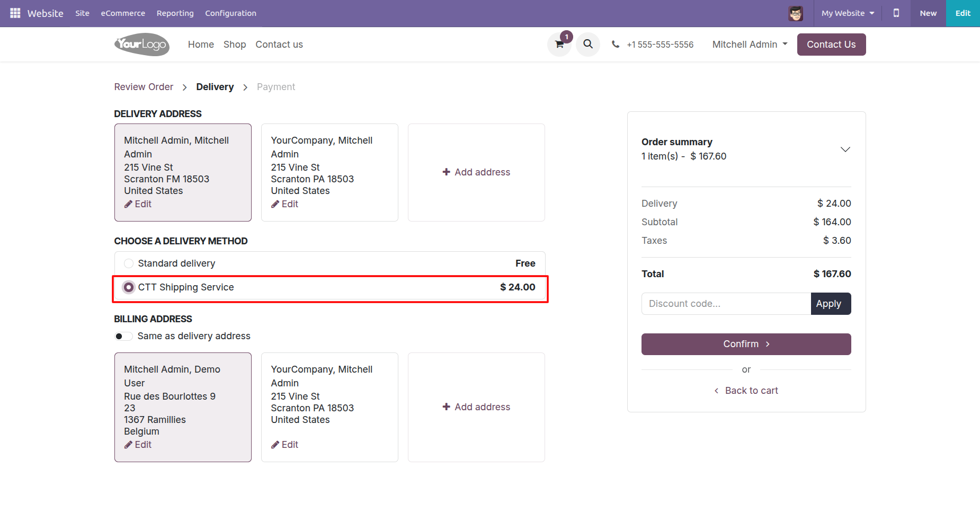Expand the Order summary chevron
980x512 pixels.
tap(845, 149)
